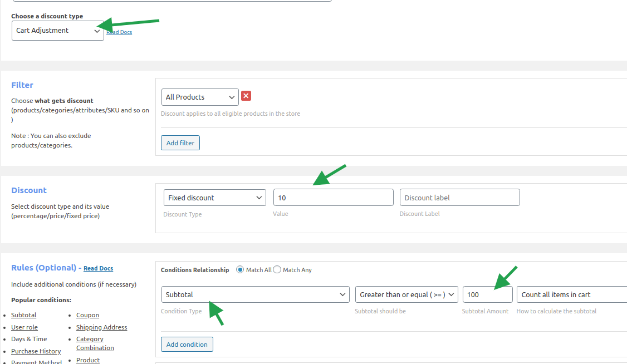627x364 pixels.
Task: Click the Coupon popular condition link
Action: (x=87, y=315)
